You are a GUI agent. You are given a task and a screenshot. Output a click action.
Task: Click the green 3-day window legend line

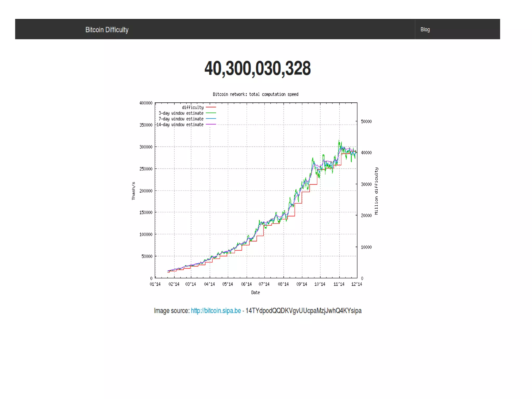pos(211,113)
